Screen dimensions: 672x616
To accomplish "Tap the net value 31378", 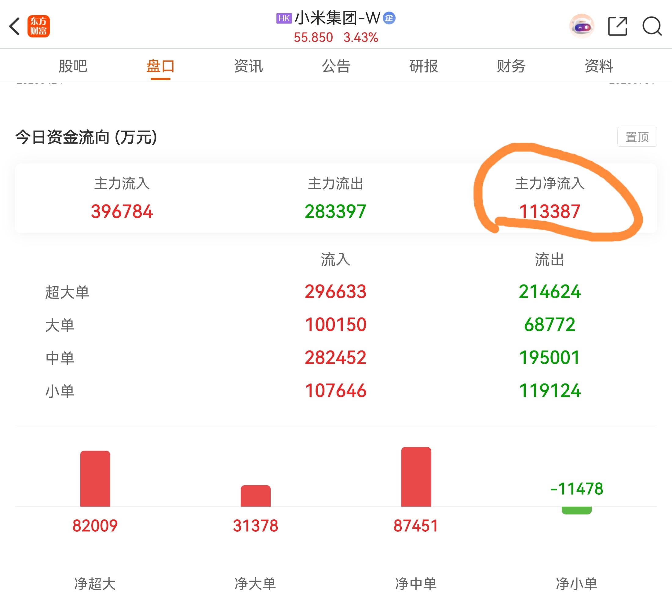I will click(256, 526).
